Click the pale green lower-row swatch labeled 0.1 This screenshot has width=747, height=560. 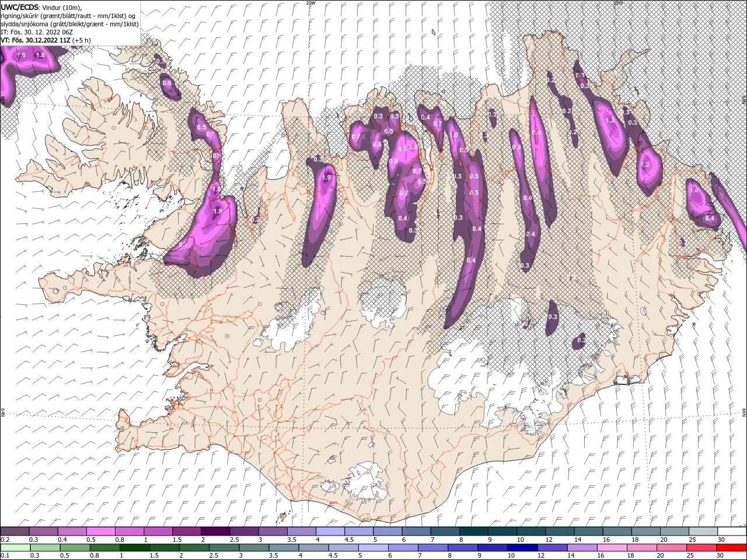coord(15,548)
